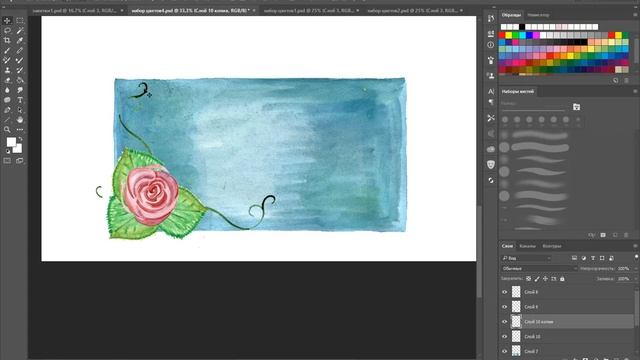
Task: Select the Eraser tool
Action: tap(7, 80)
